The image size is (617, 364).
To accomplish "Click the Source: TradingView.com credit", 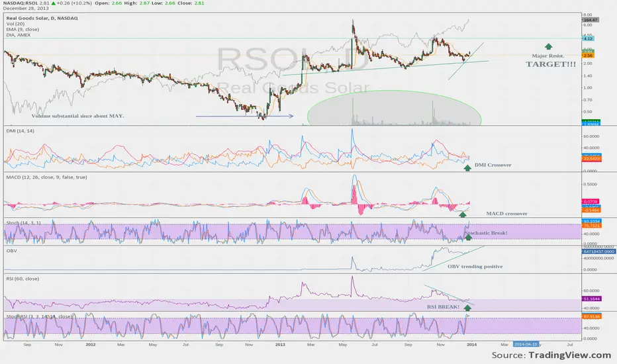I will pyautogui.click(x=551, y=355).
